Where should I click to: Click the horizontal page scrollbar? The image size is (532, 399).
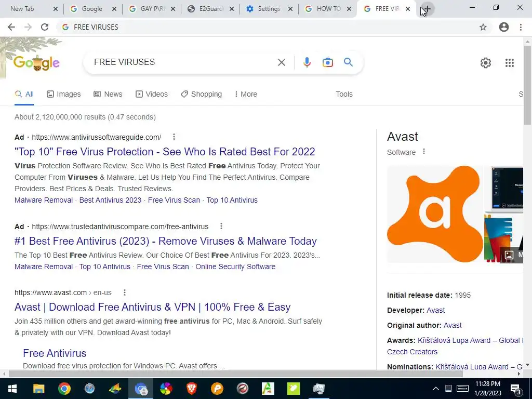[236, 374]
